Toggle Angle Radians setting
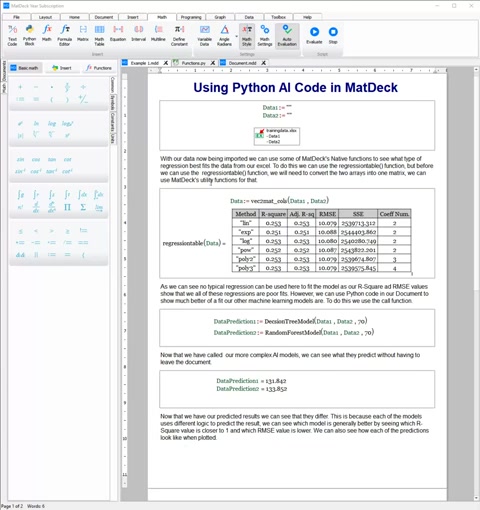The height and width of the screenshot is (510, 480). pyautogui.click(x=225, y=35)
